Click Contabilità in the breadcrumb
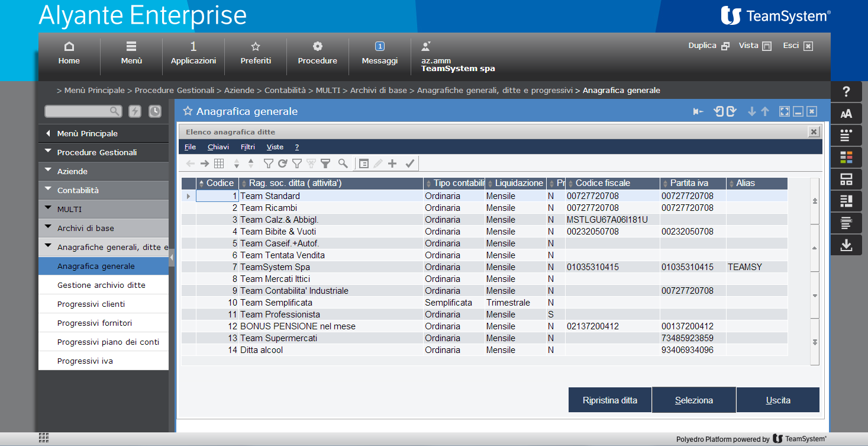This screenshot has height=446, width=868. (286, 91)
